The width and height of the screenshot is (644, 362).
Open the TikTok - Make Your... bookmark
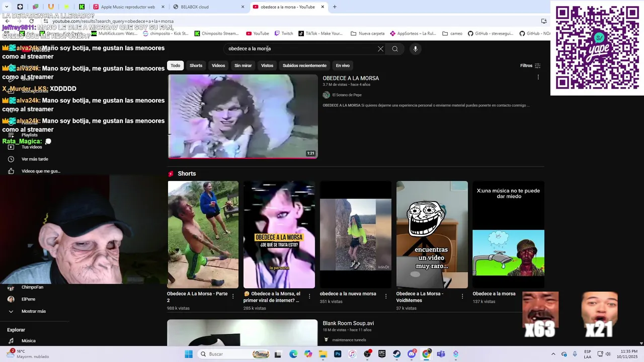320,34
